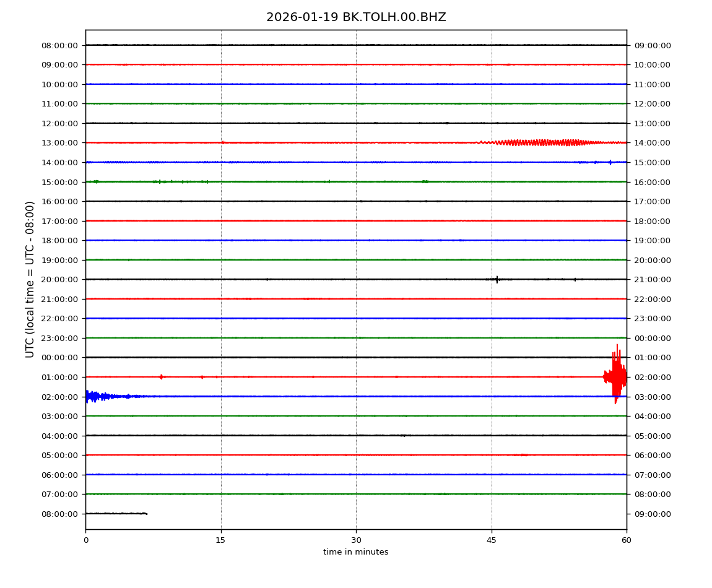Click the x-axis tick label 0
This screenshot has height=588, width=712.
(85, 540)
